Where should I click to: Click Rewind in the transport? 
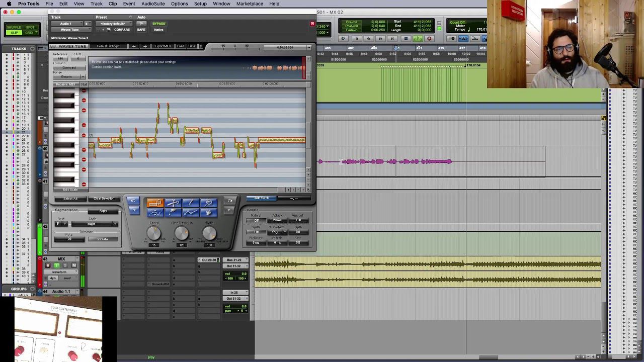368,39
